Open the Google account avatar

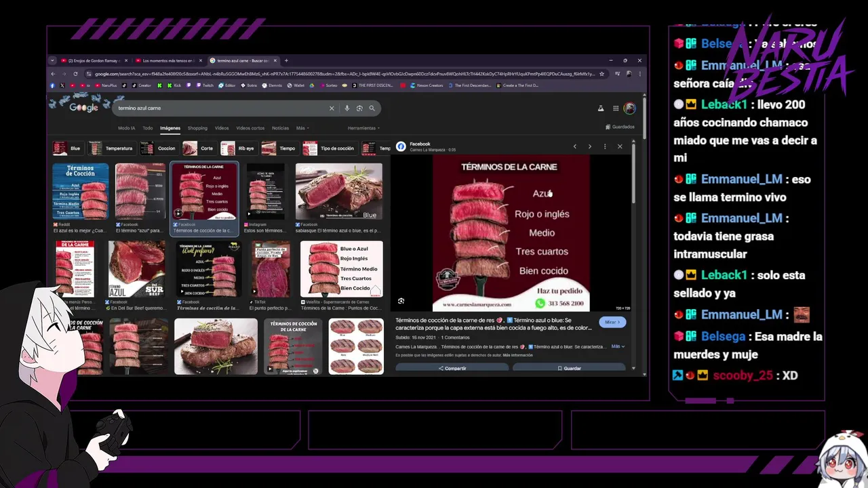point(629,108)
